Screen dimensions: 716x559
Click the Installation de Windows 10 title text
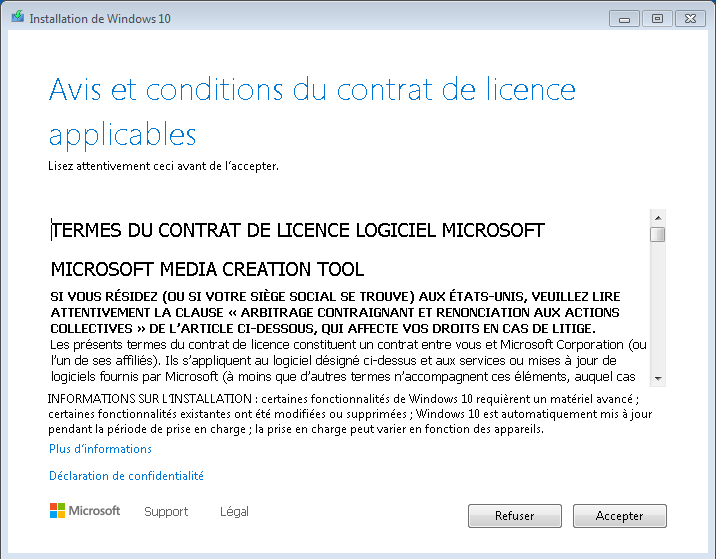click(100, 19)
